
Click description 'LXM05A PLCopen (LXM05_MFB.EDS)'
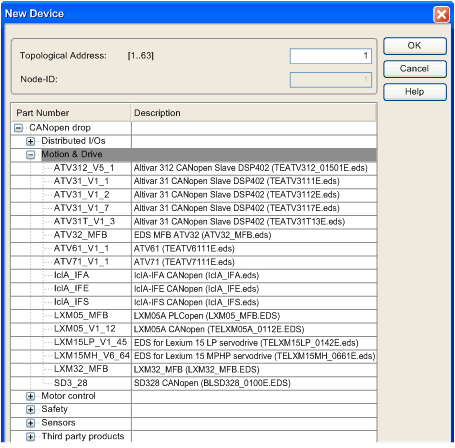pos(207,315)
